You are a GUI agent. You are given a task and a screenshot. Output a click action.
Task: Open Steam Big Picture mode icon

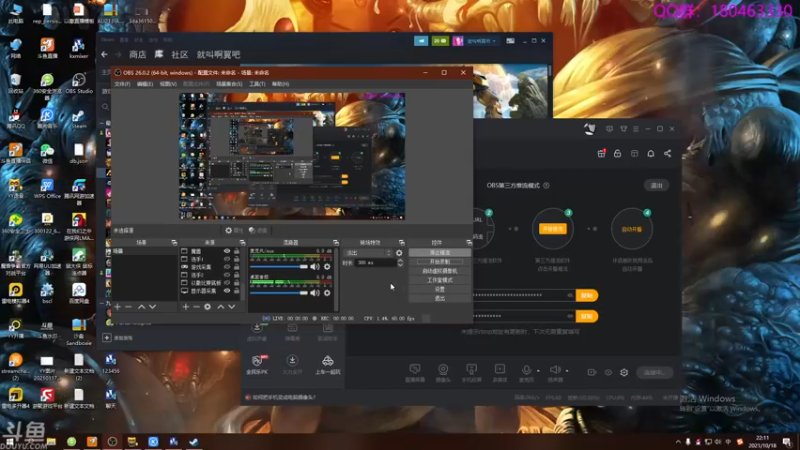[510, 41]
